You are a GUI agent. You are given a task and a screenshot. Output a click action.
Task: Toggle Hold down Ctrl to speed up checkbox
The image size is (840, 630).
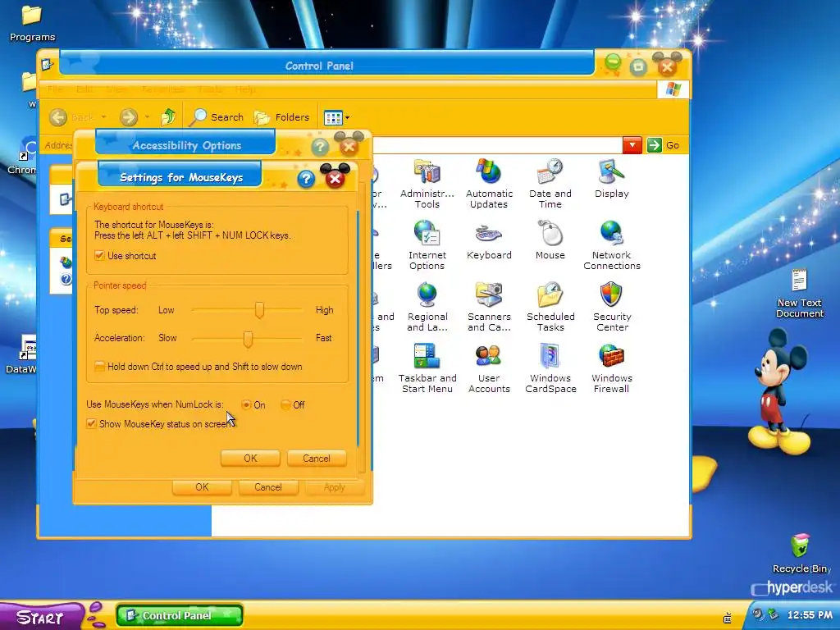(99, 367)
